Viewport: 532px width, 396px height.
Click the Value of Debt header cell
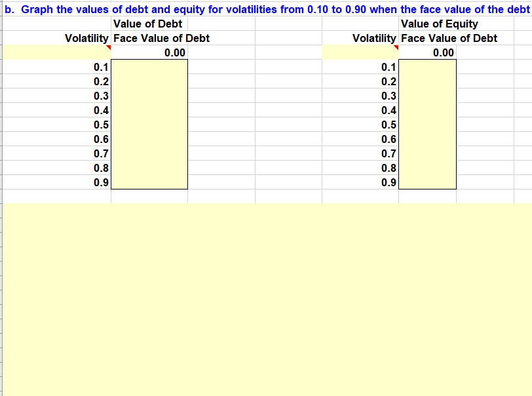[x=148, y=24]
